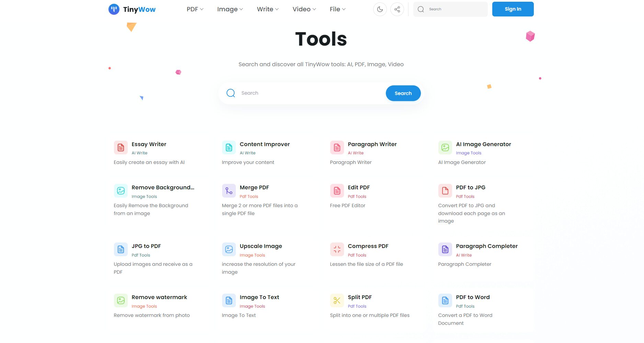
Task: Focus the main tools search field
Action: (x=309, y=93)
